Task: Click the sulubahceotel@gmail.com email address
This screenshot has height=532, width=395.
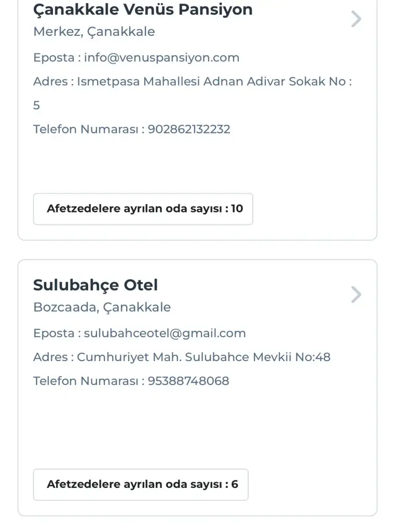Action: pyautogui.click(x=165, y=333)
